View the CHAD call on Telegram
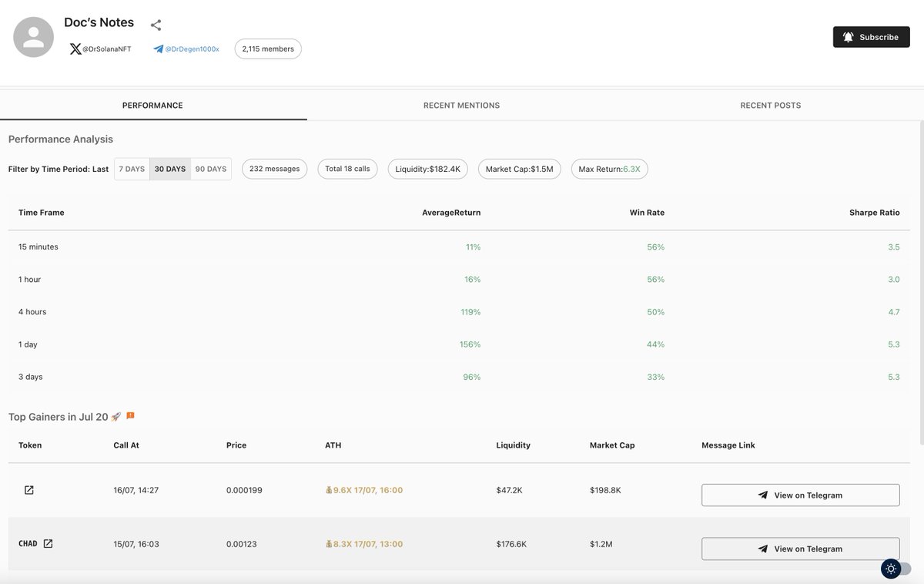924x584 pixels. pyautogui.click(x=801, y=549)
